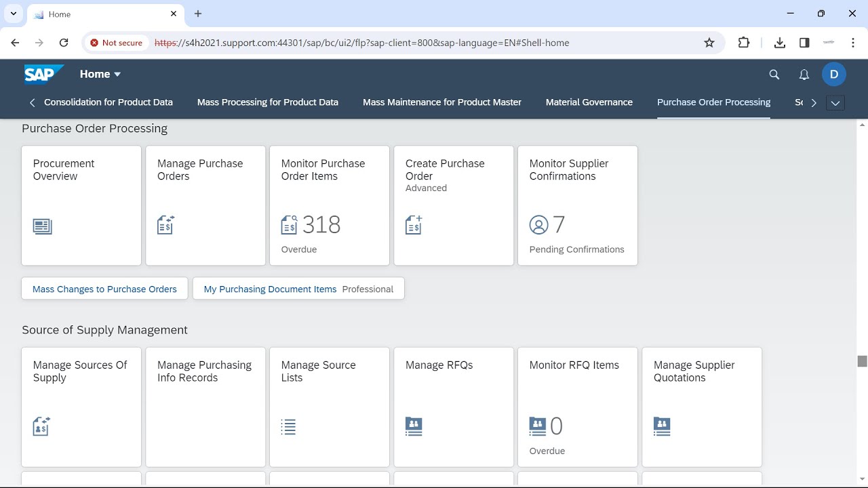Click Manage Sources Of Supply icon
This screenshot has width=868, height=488.
(41, 426)
